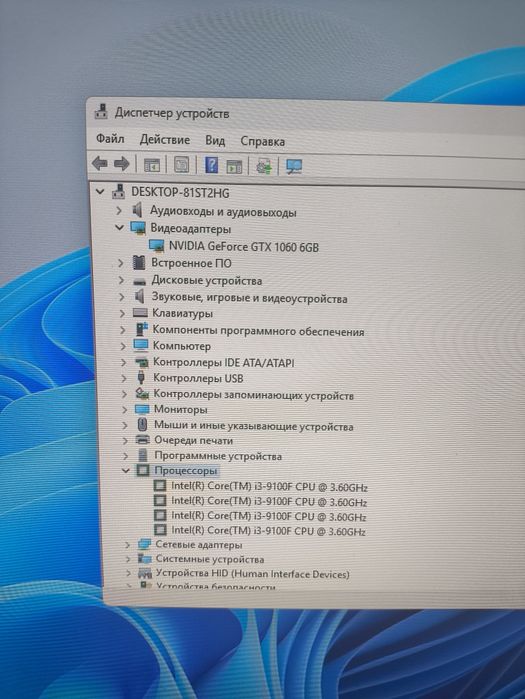Select Устройства HID (Human Interface Devices)
This screenshot has height=699, width=525.
point(252,574)
